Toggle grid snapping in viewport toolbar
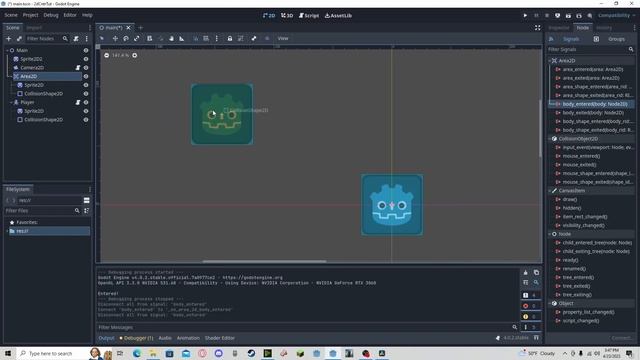 pyautogui.click(x=206, y=38)
